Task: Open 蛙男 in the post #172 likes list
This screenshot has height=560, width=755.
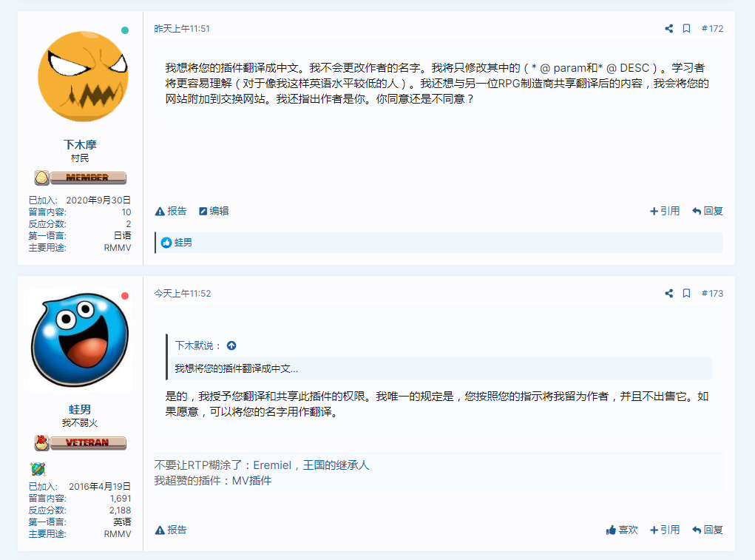Action: 183,243
